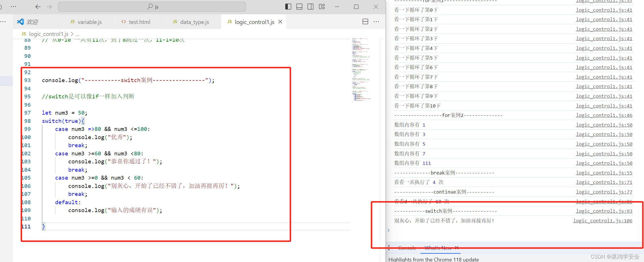Screen dimensions: 644x262
Task: Open the variable.js tab
Action: (x=89, y=22)
